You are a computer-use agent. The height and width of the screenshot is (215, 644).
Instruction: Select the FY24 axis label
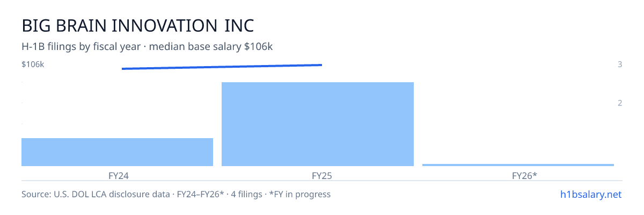click(118, 175)
